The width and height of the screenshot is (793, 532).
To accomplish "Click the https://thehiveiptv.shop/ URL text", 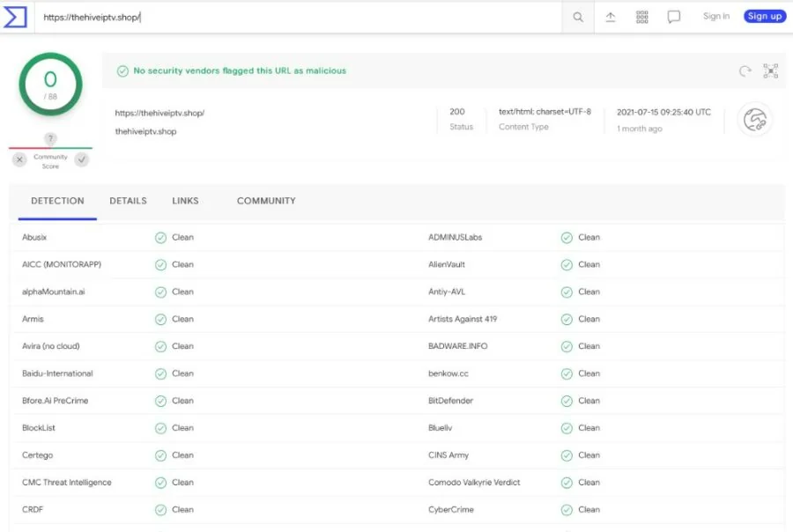I will click(159, 114).
